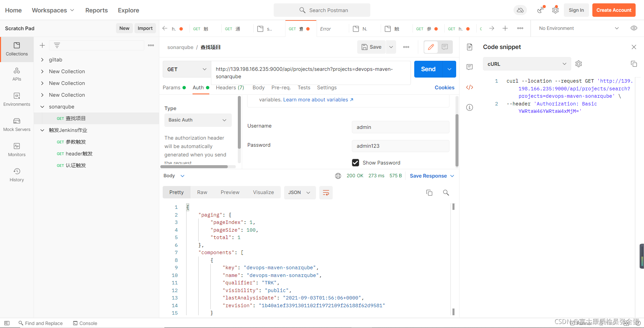Uncheck the Show Password checkbox
This screenshot has width=644, height=328.
click(x=356, y=163)
